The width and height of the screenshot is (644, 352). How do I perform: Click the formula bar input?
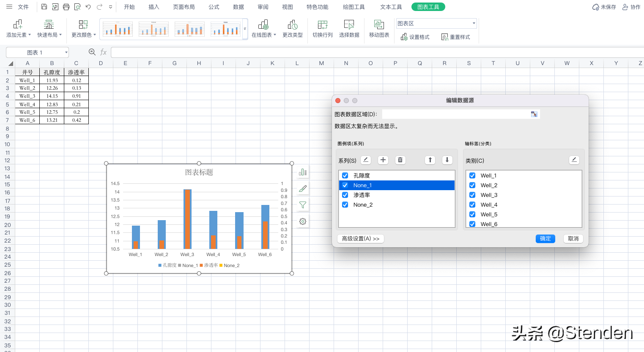coord(377,52)
